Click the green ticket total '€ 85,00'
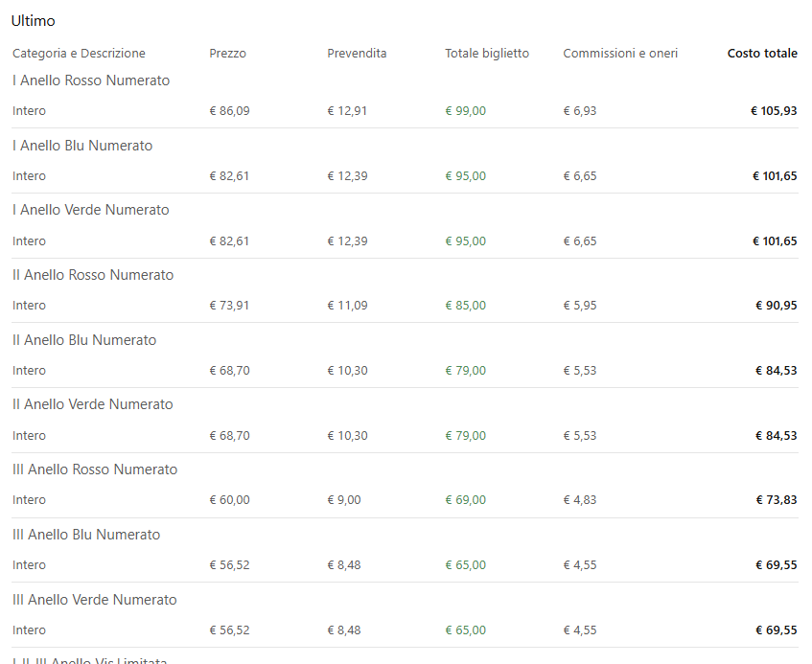Screen dimensions: 812x664 466,306
